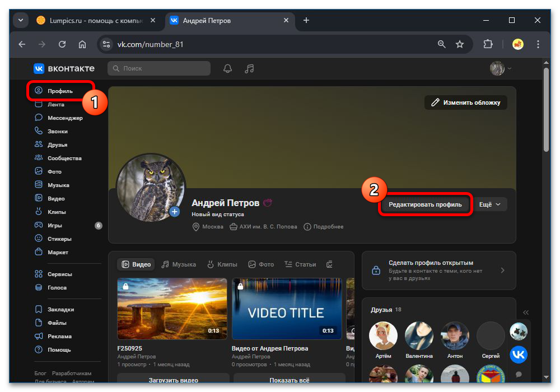
Task: Open browser extensions puzzle icon
Action: tap(488, 44)
